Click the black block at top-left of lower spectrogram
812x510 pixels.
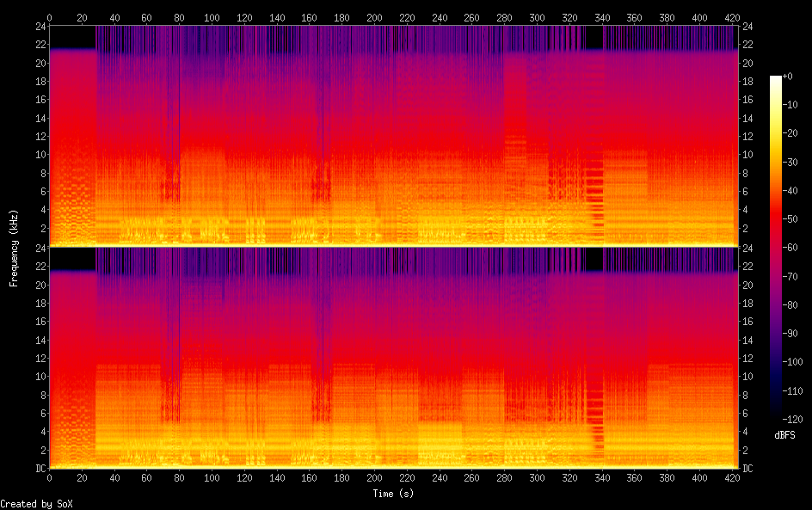click(72, 259)
